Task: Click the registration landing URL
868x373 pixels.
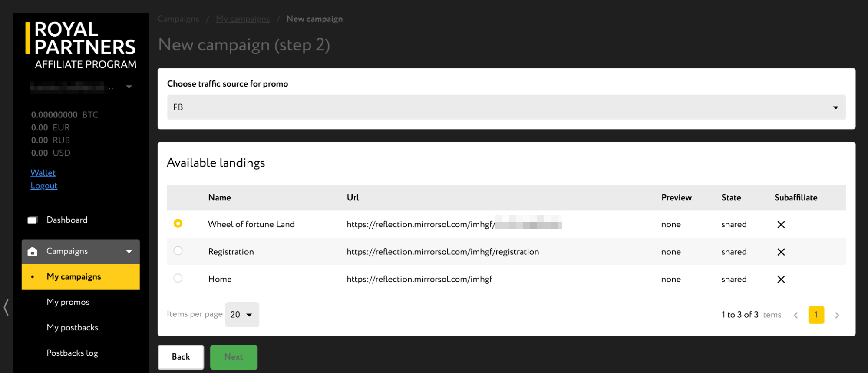Action: coord(442,252)
